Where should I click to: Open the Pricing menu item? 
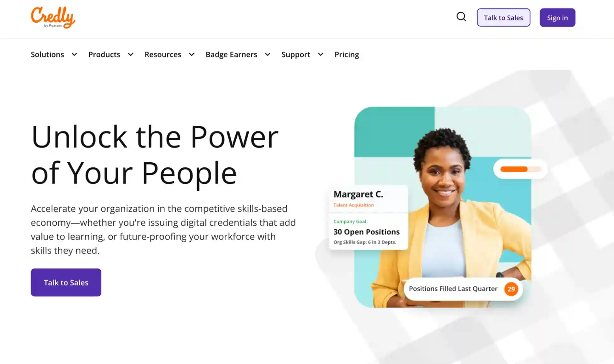tap(346, 54)
